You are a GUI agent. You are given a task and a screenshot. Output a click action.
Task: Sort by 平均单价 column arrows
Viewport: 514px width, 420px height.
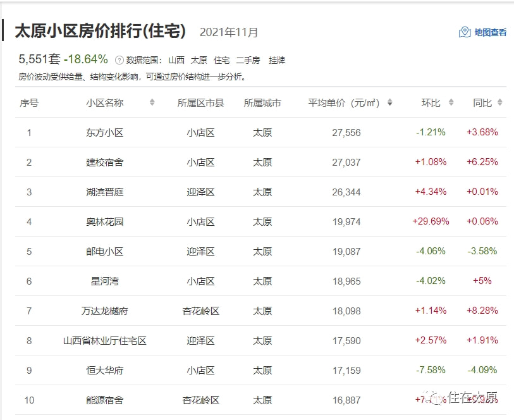click(x=389, y=102)
